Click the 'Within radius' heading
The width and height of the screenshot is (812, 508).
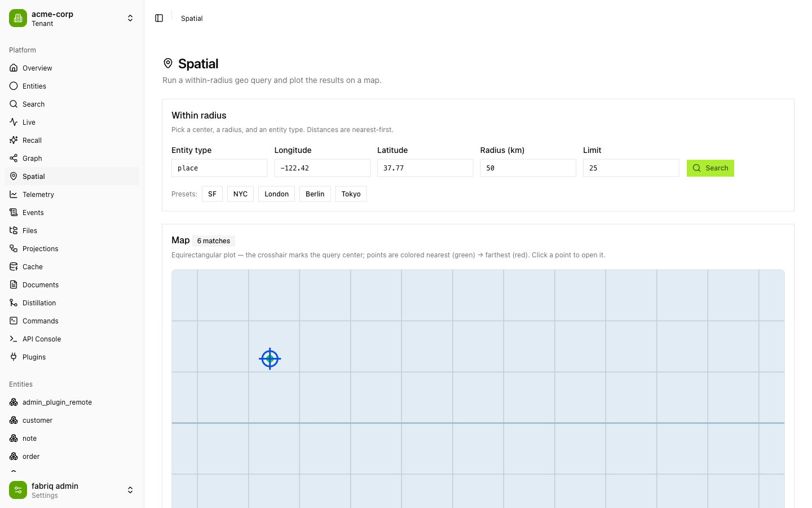click(199, 115)
